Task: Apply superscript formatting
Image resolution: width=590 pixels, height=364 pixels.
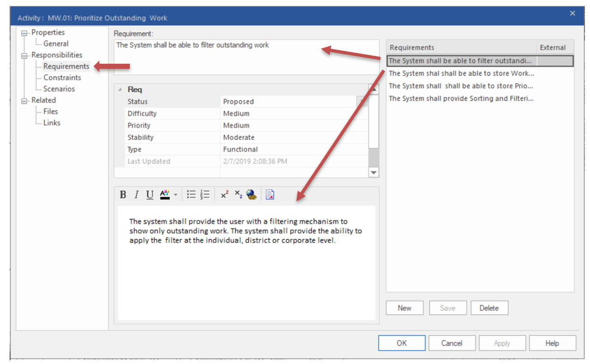Action: [x=224, y=194]
